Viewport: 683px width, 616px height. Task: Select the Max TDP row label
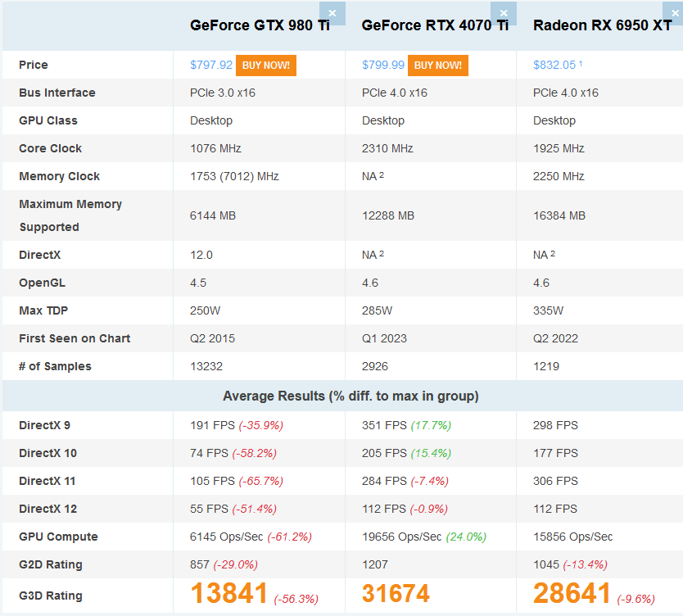coord(43,310)
